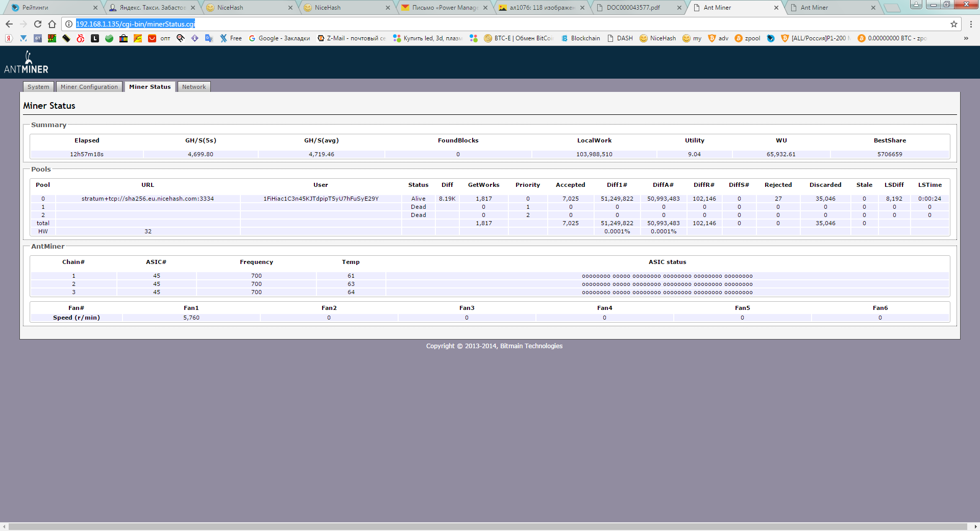View site information icon in address bar
The image size is (980, 531).
(69, 24)
